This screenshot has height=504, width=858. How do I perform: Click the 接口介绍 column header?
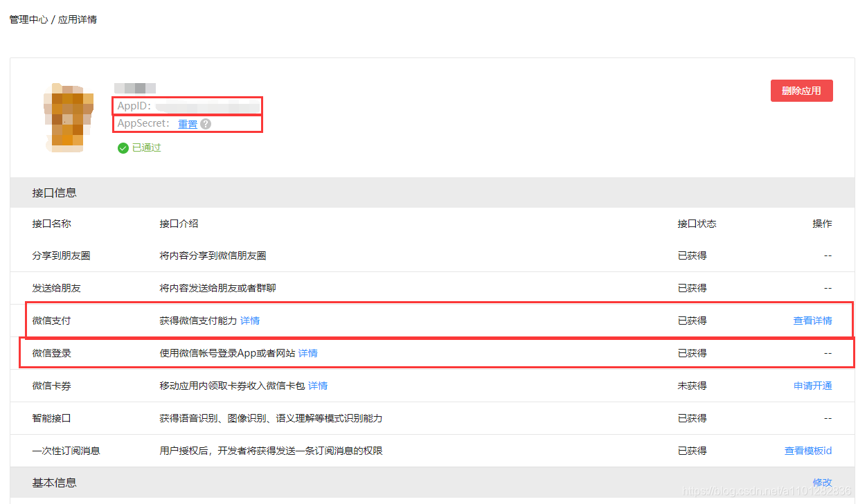179,224
